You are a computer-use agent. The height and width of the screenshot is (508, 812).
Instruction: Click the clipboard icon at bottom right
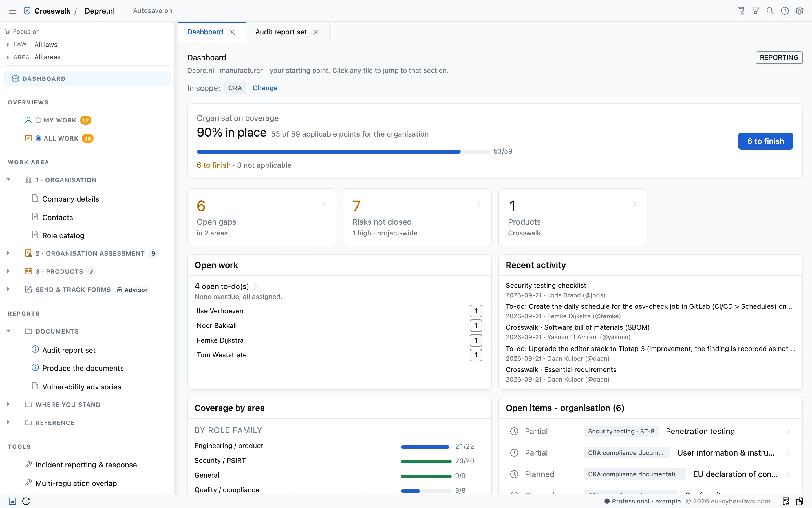click(x=800, y=501)
